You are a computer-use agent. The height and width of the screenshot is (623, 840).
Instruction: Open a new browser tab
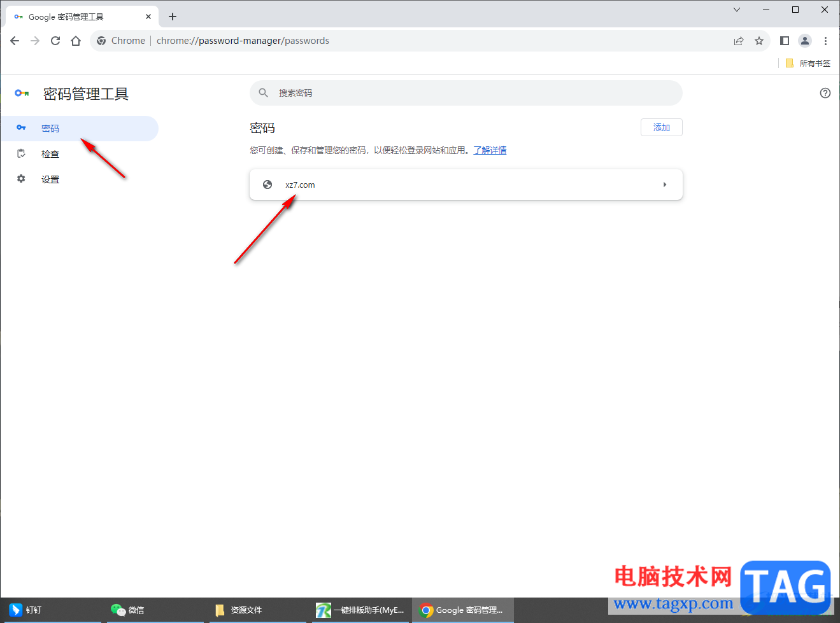click(x=173, y=17)
